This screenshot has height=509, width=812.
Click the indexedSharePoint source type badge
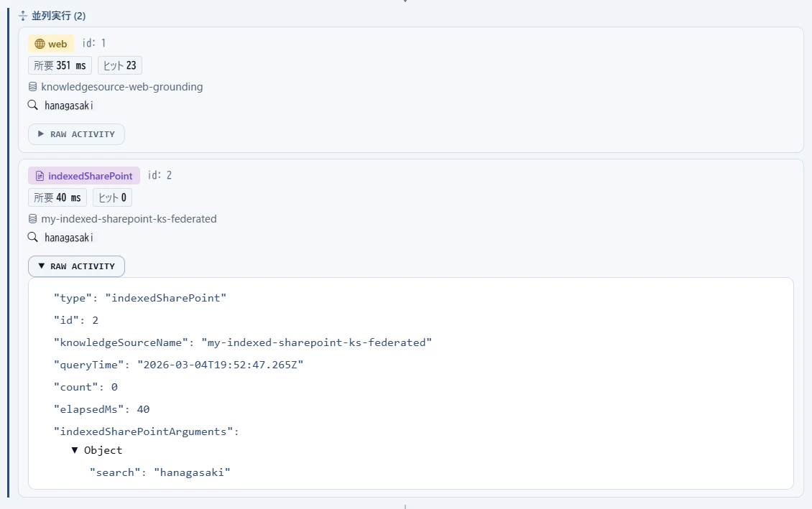tap(84, 176)
